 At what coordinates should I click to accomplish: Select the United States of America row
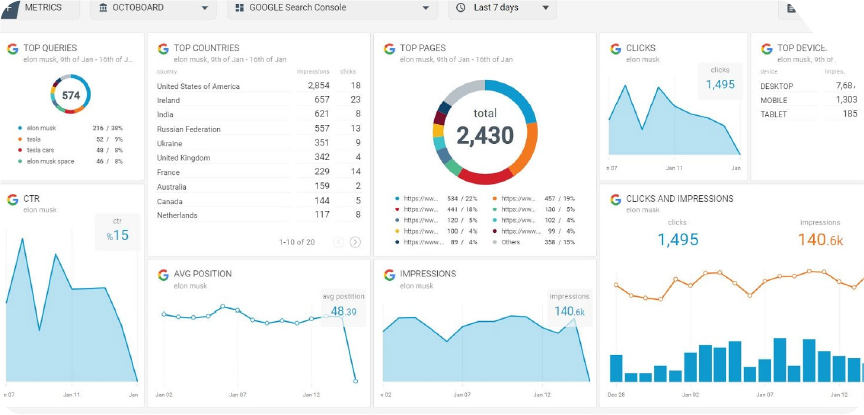(x=259, y=86)
